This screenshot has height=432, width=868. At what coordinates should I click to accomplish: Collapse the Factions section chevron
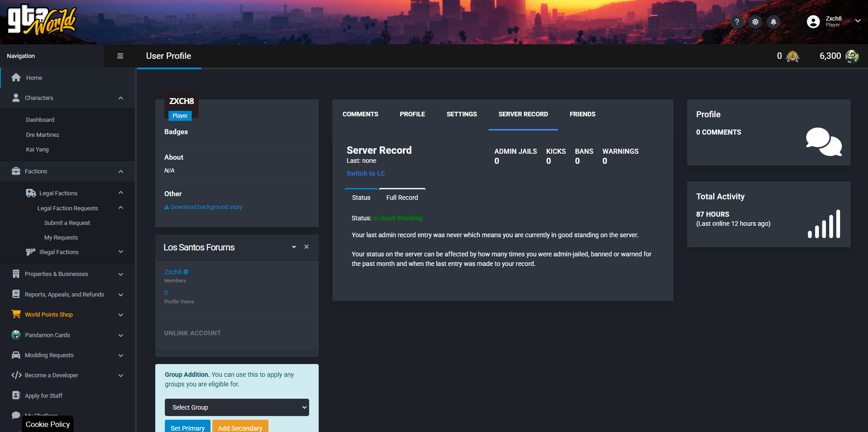[x=121, y=172]
